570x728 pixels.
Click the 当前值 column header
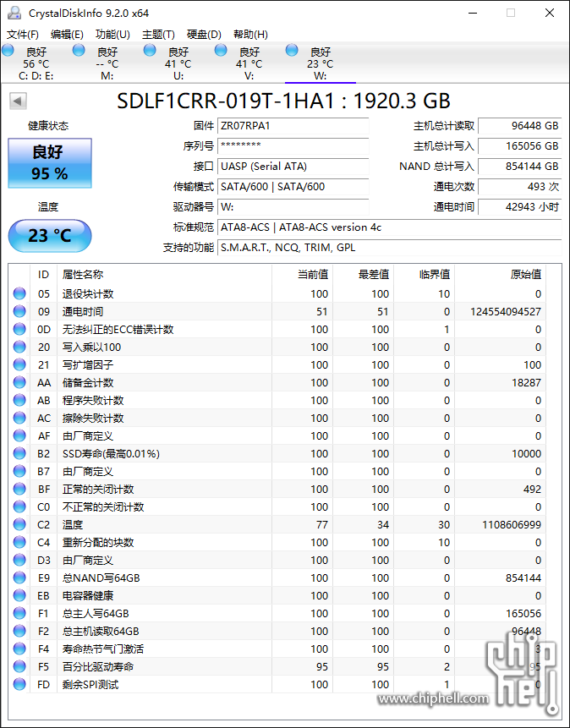click(303, 275)
